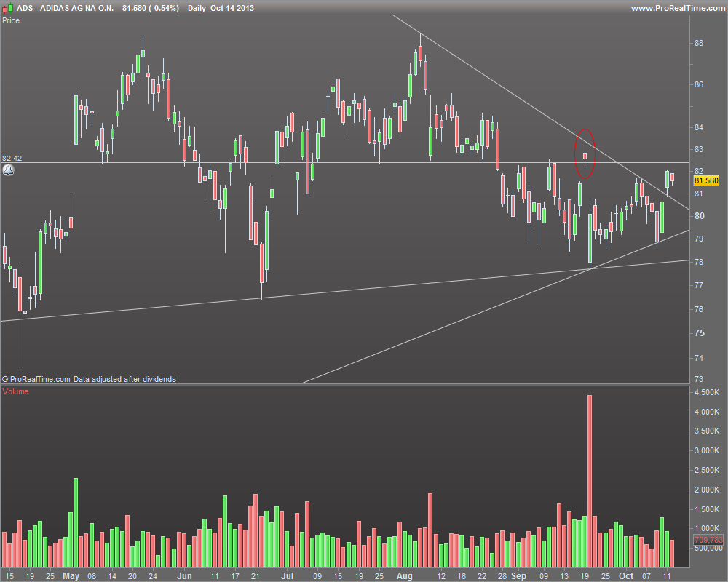Click the 4,500K level on the volume scale
Viewport: 728px width, 582px height.
707,392
